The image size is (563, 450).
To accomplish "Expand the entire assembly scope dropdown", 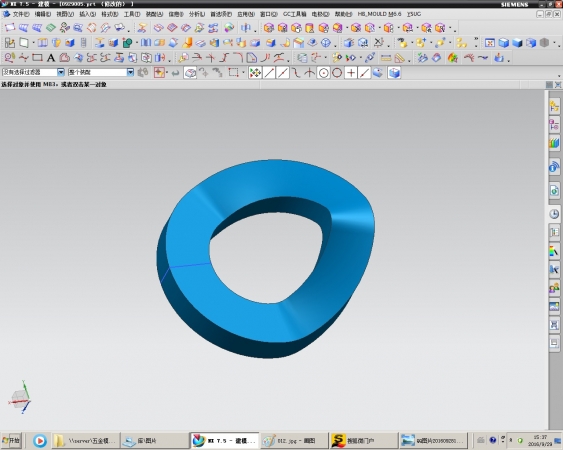I will click(130, 72).
